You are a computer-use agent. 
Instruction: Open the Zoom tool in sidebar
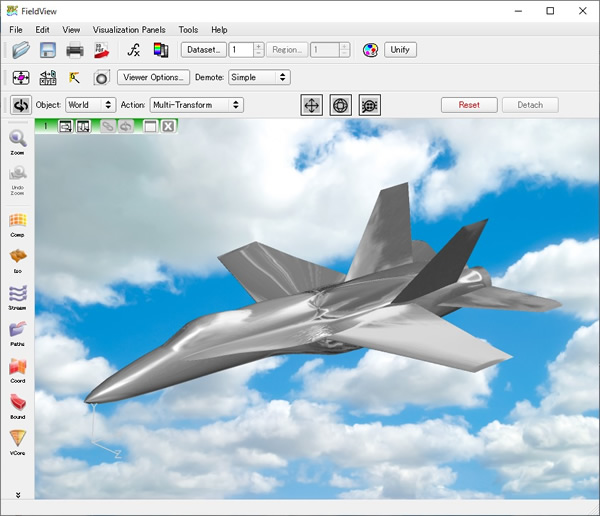[18, 141]
